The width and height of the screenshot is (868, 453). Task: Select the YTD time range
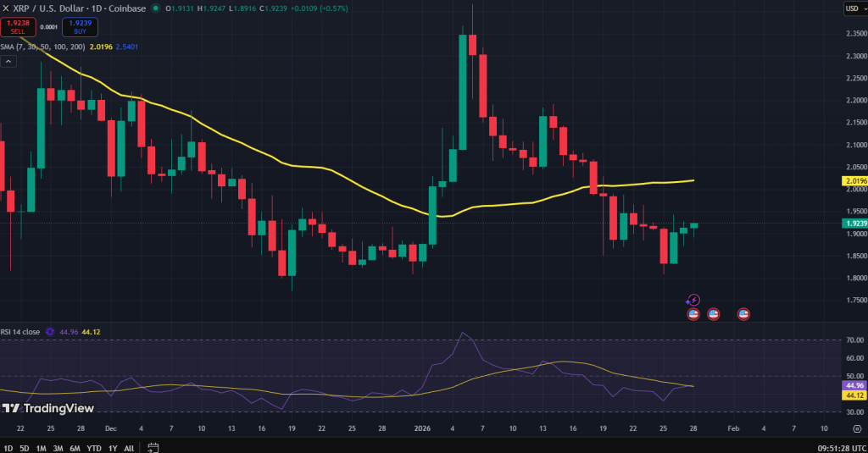point(94,448)
